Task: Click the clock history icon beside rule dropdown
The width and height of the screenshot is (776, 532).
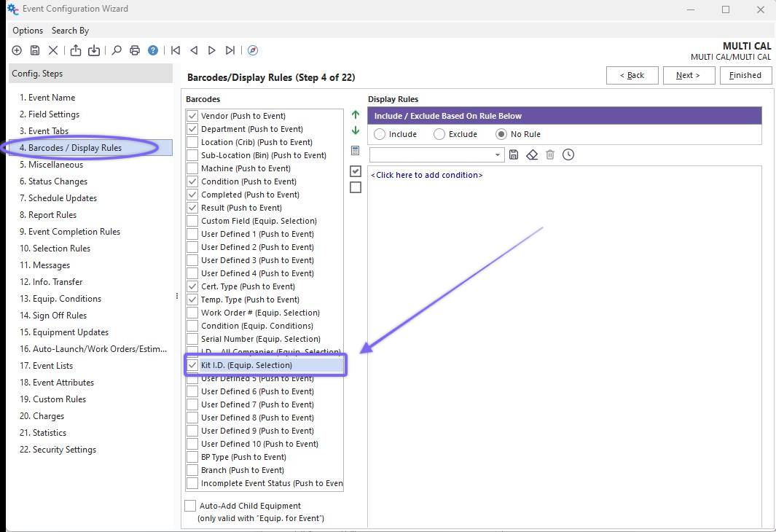Action: tap(568, 154)
